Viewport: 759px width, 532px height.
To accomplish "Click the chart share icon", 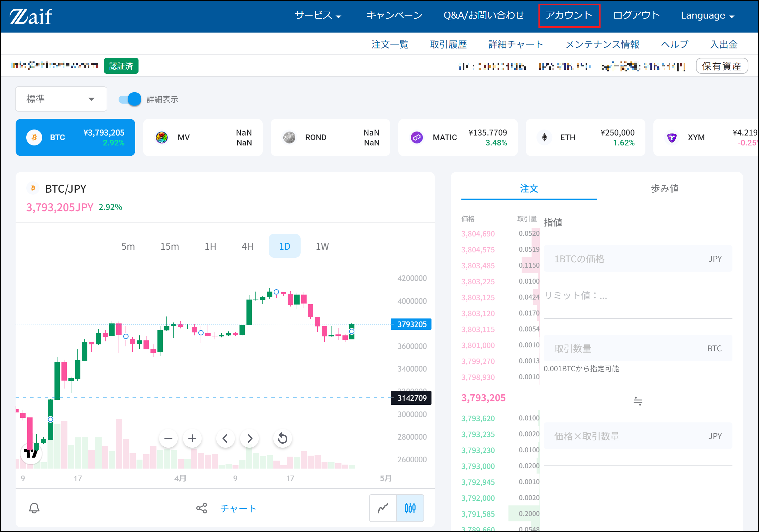I will pyautogui.click(x=202, y=508).
